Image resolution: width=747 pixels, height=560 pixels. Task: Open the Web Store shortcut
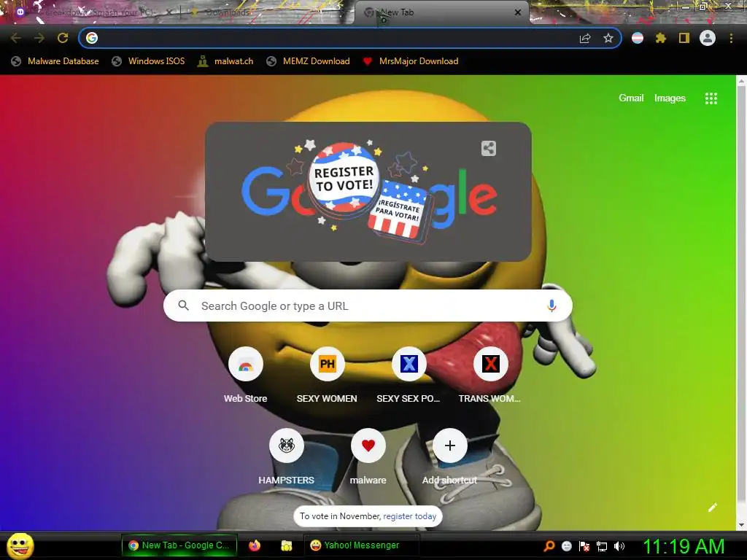pos(245,376)
